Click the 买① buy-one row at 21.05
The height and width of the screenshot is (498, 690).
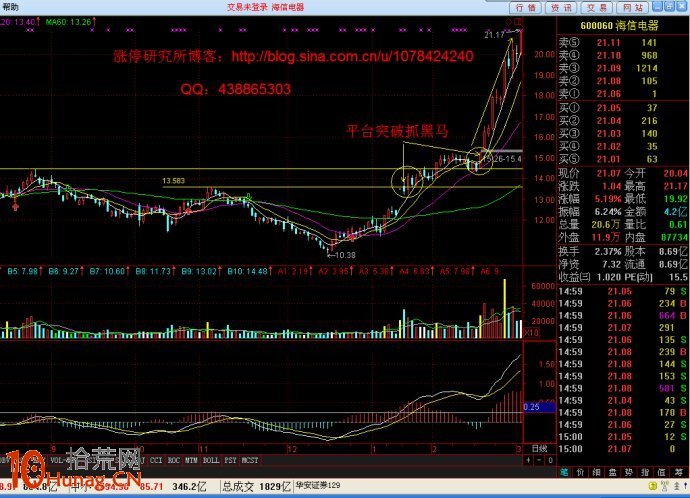624,108
